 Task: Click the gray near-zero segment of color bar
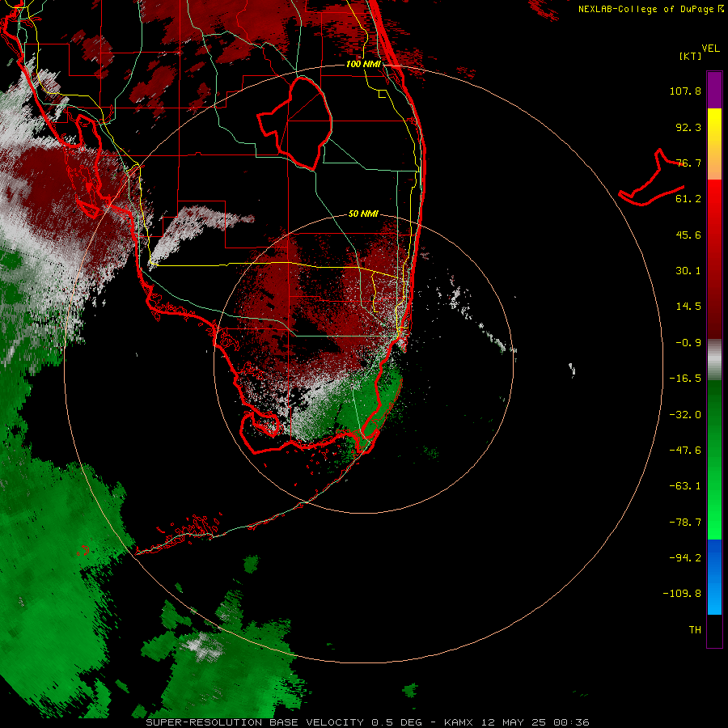click(714, 360)
